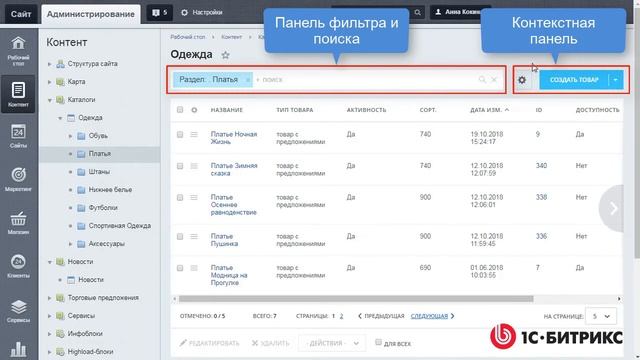640x360 pixels.
Task: Collapse the Каталоги tree node
Action: point(50,100)
